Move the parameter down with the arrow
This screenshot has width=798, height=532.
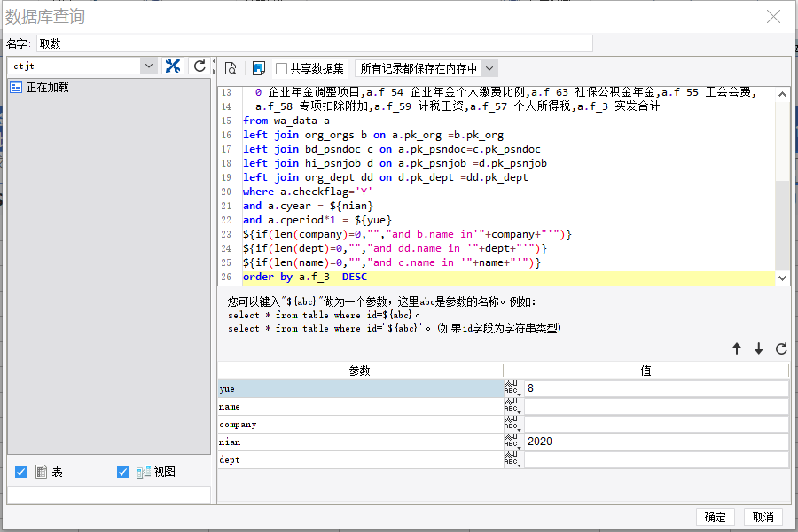point(759,348)
